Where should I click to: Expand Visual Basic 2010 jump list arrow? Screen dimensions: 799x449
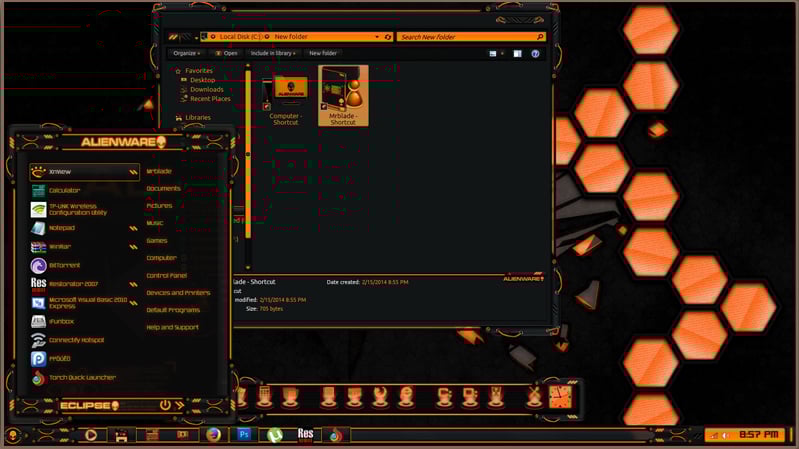(x=134, y=303)
